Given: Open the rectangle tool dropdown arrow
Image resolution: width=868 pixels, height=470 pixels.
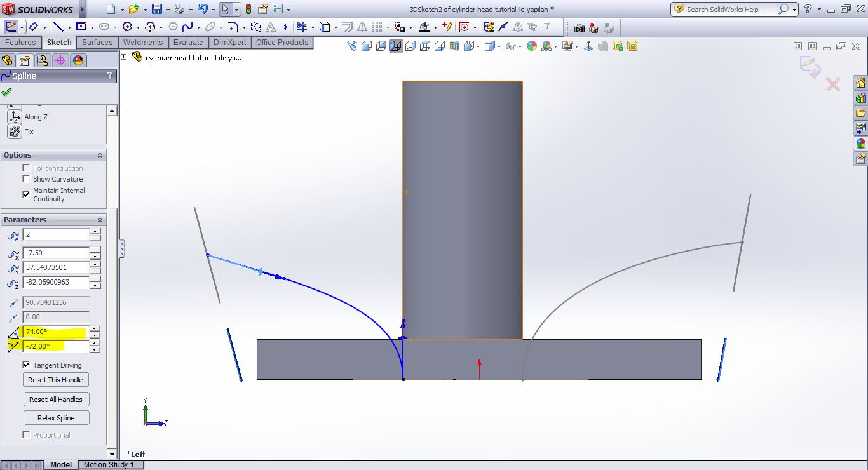Looking at the screenshot, I should point(93,27).
